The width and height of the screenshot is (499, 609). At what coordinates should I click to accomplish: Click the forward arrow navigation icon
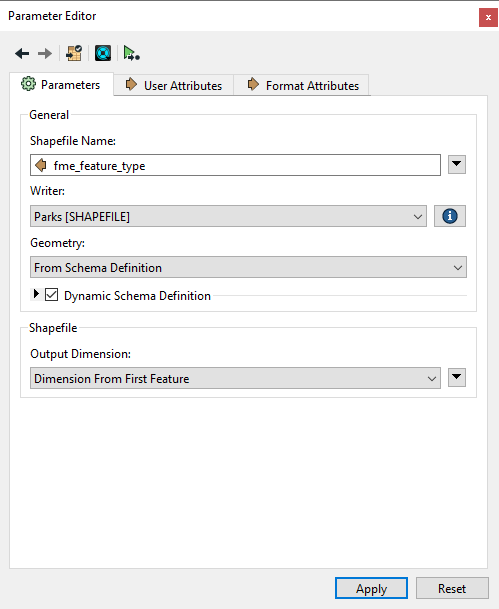point(45,53)
